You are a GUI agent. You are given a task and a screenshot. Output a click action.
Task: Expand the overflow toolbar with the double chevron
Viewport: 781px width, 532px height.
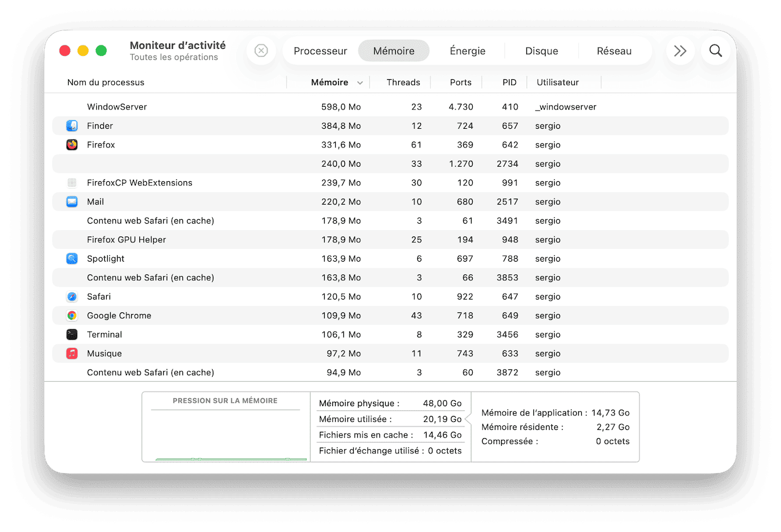(x=680, y=51)
